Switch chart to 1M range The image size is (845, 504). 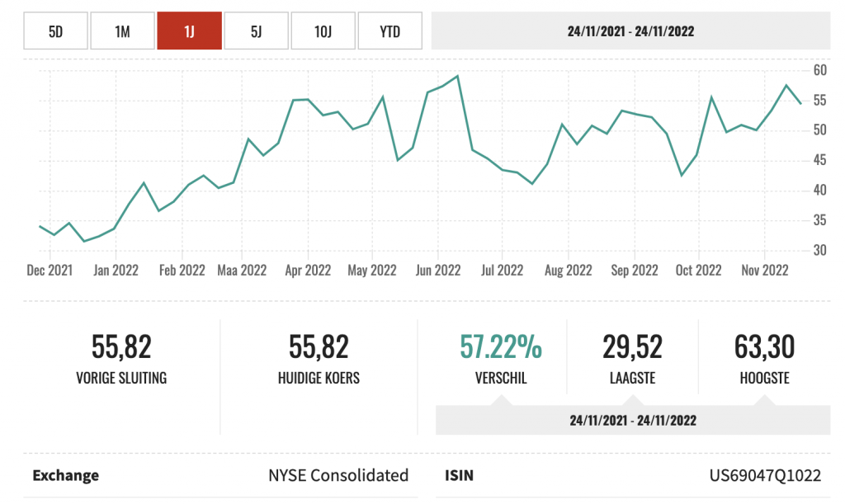pos(123,31)
